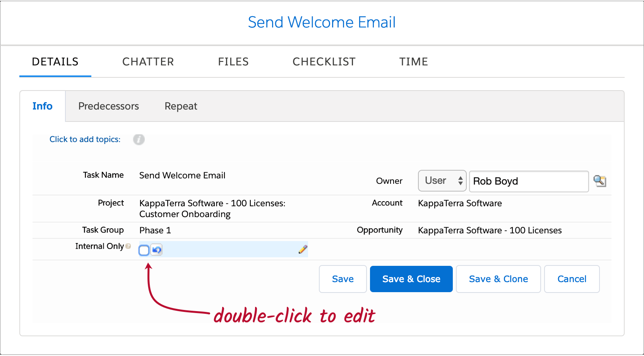Select the Predecessors sub-tab
644x356 pixels.
tap(109, 106)
